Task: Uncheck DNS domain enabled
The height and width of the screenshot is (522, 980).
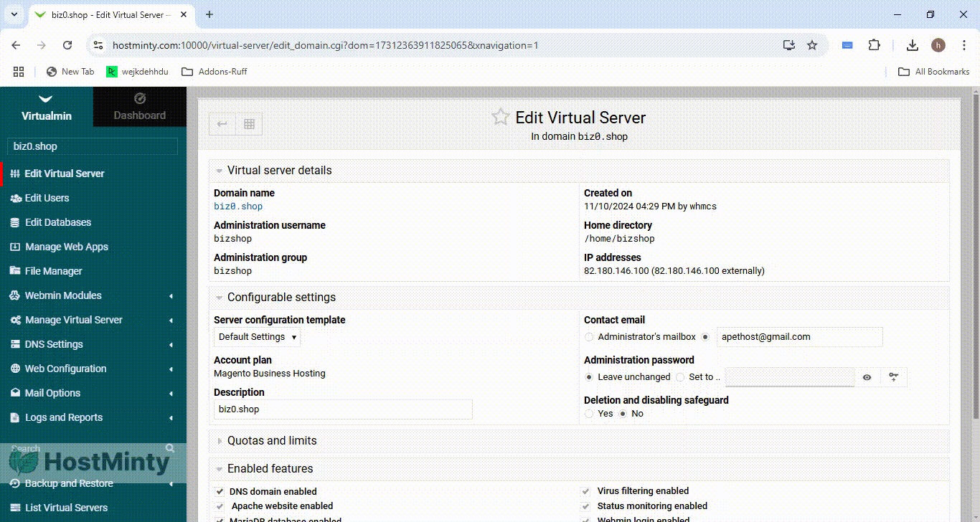Action: pyautogui.click(x=220, y=491)
